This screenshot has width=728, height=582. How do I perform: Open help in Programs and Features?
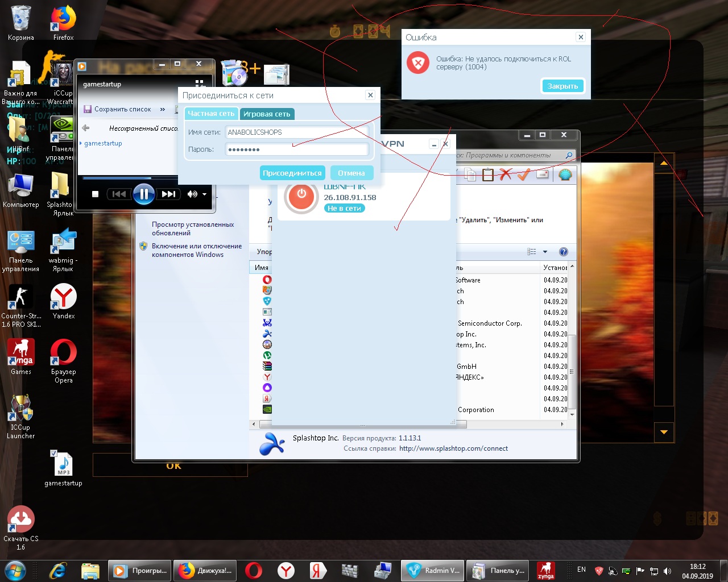coord(564,252)
